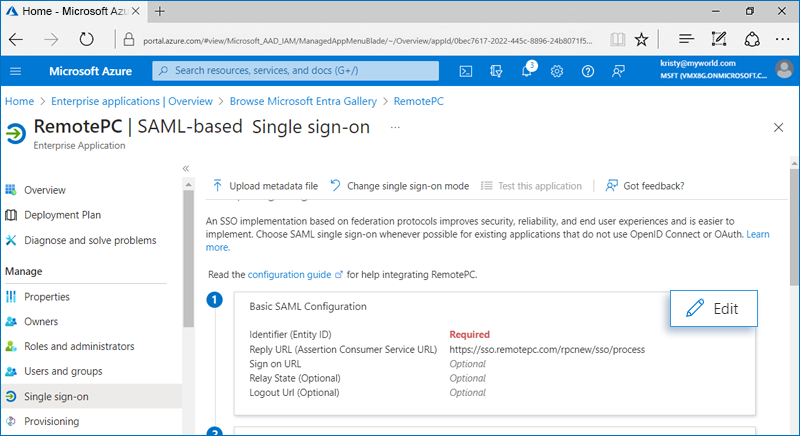Open the ellipsis more options menu
Image resolution: width=800 pixels, height=436 pixels.
tap(395, 128)
